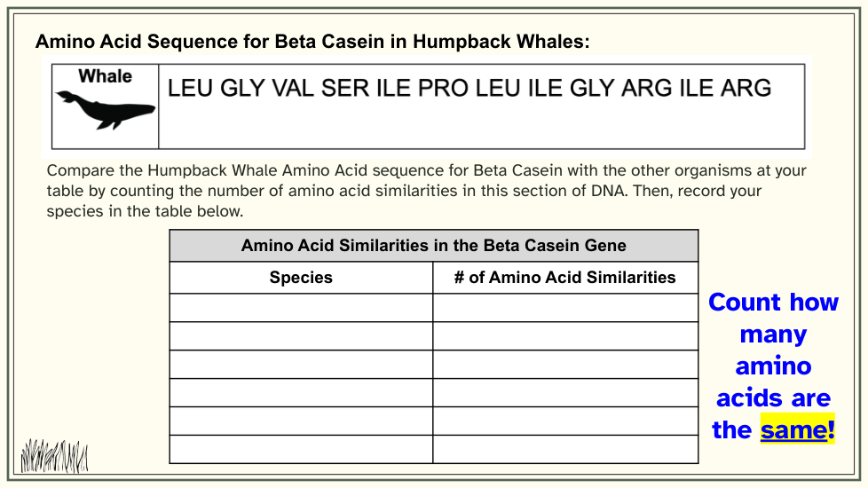The height and width of the screenshot is (488, 868).
Task: Click the fifth empty Species cell
Action: coord(301,421)
